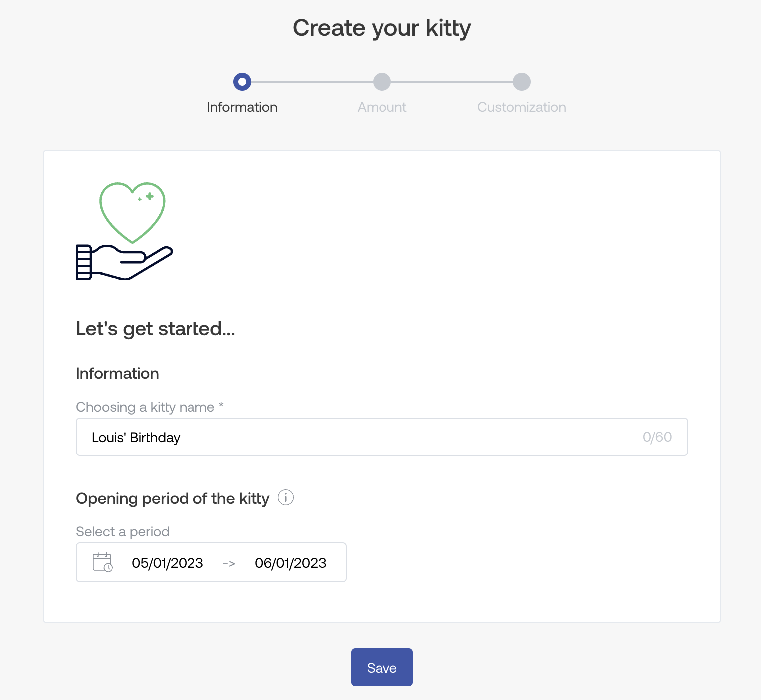Switch to the Amount step label

382,107
